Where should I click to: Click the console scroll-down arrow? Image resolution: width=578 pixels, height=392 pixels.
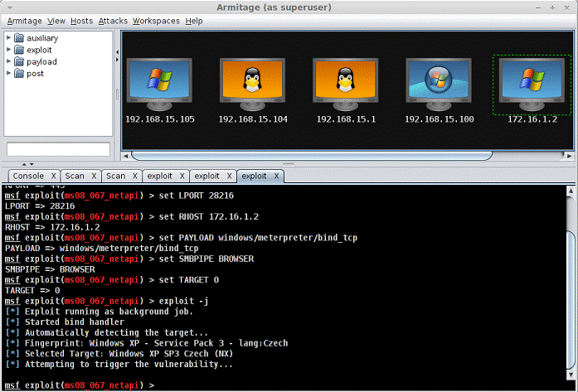coord(571,375)
